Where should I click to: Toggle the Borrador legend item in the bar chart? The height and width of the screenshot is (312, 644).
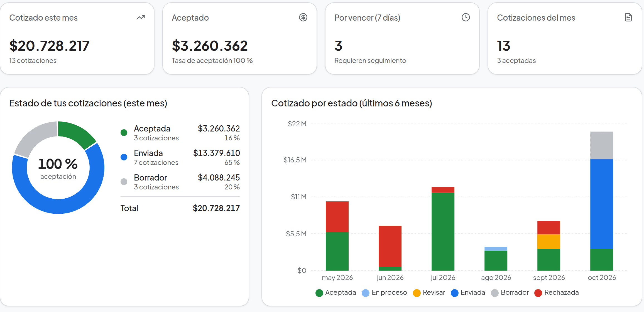click(x=510, y=292)
